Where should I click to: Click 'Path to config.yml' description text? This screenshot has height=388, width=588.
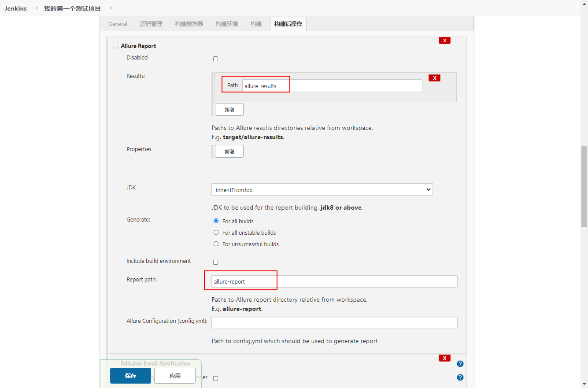295,341
